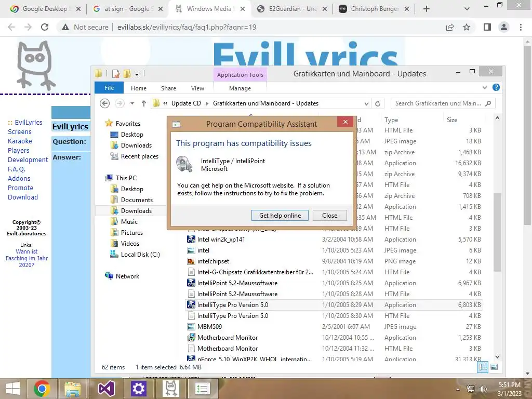The image size is (532, 399).
Task: Open F.A.Q. link on EvilLyrics sidebar
Action: point(16,169)
